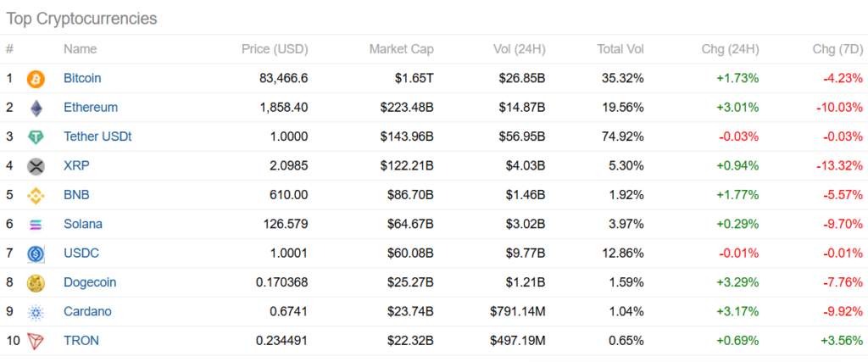Open the XRP link

tap(75, 165)
